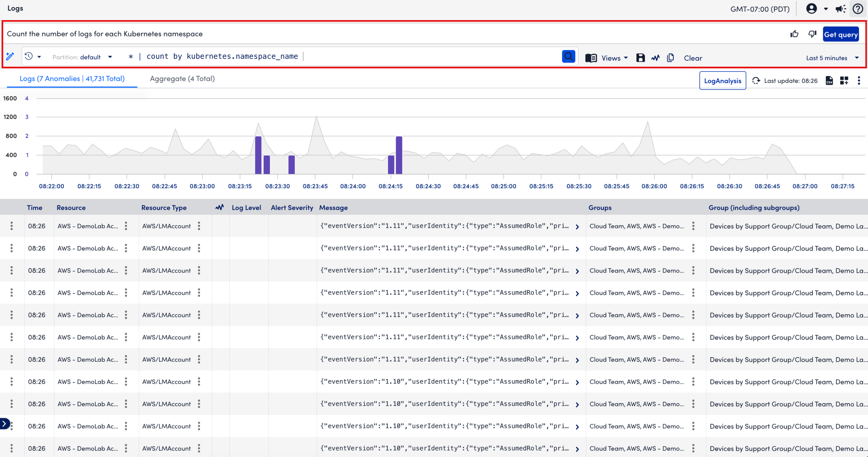Sort by the Log Level column header

tap(246, 208)
